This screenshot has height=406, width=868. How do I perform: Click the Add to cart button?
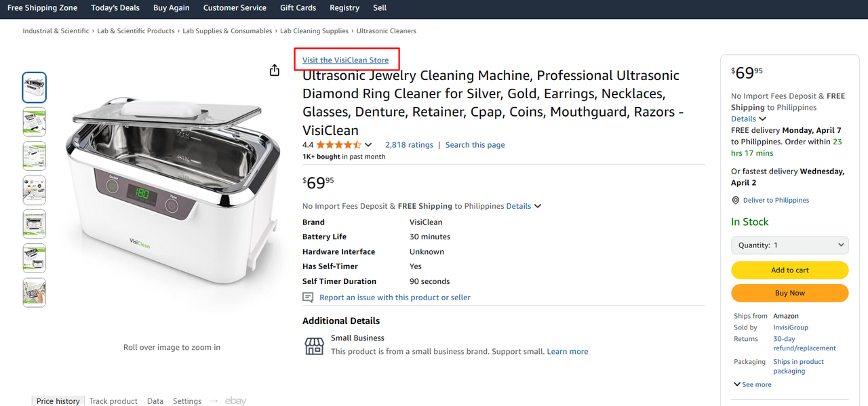point(789,270)
